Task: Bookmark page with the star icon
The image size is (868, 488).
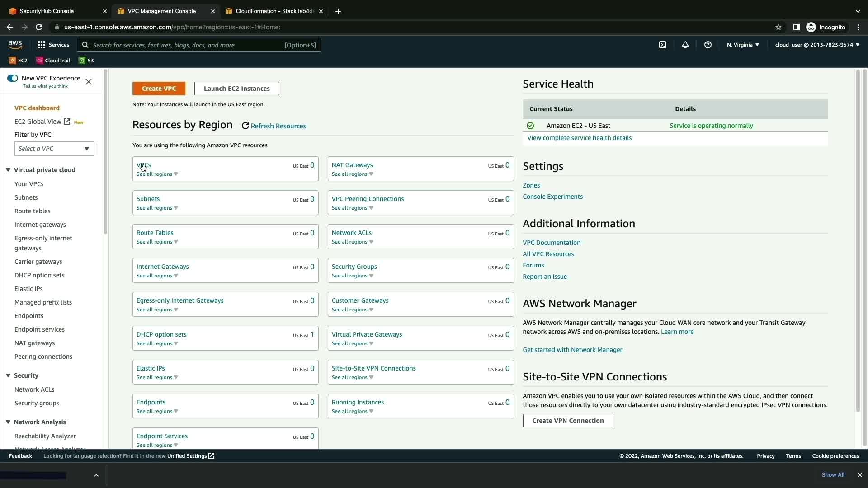Action: point(778,27)
